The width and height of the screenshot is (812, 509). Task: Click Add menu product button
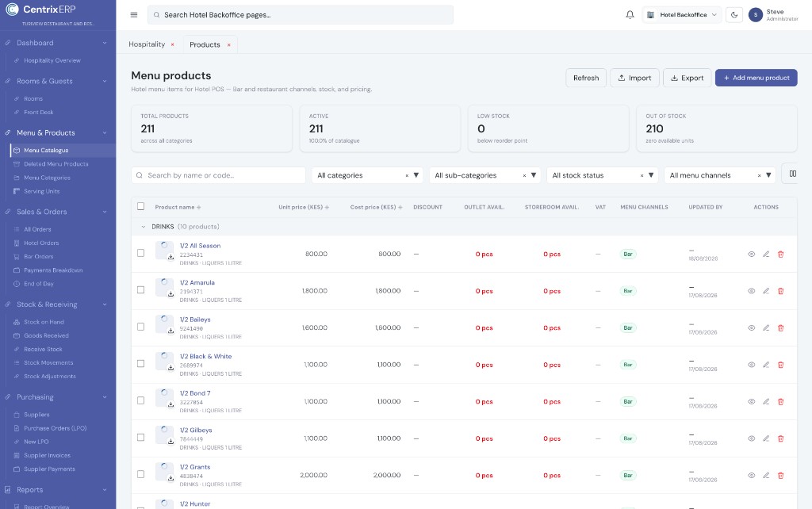click(x=756, y=78)
